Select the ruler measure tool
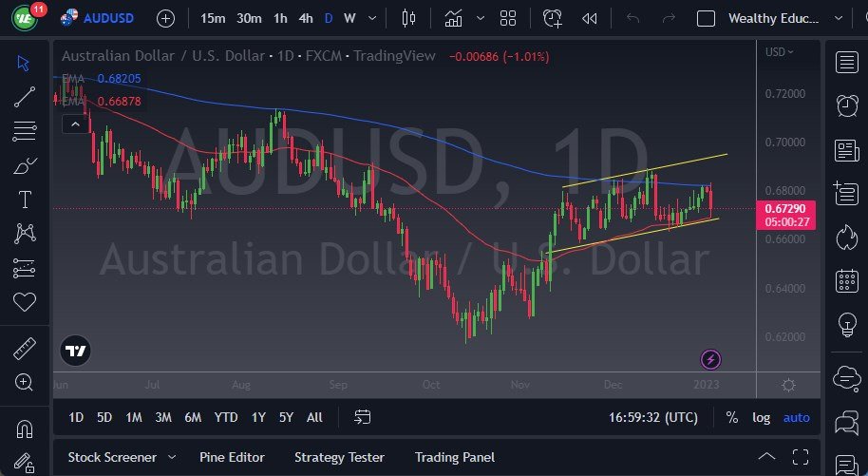Image resolution: width=868 pixels, height=476 pixels. click(x=25, y=349)
